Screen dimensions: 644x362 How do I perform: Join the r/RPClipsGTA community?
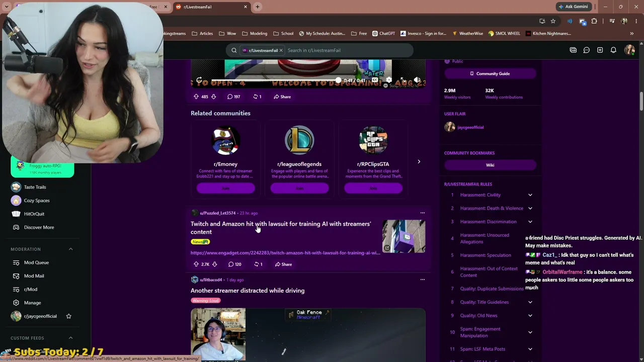pyautogui.click(x=373, y=188)
